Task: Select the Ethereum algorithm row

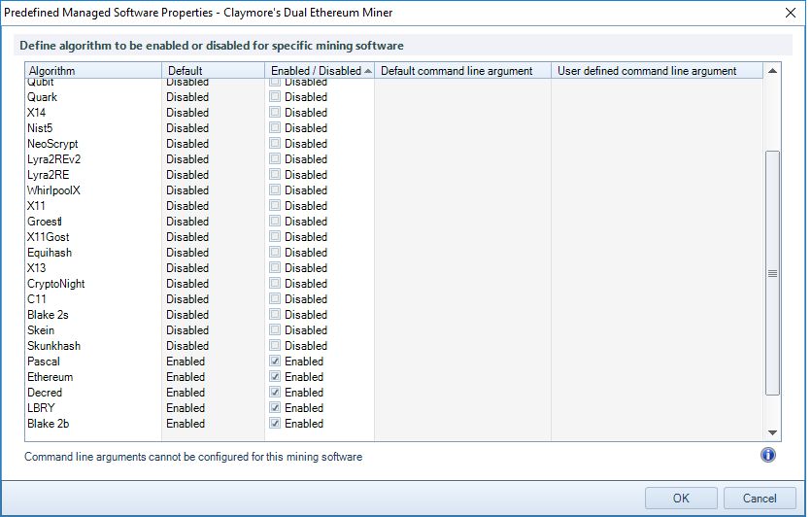Action: (x=393, y=377)
